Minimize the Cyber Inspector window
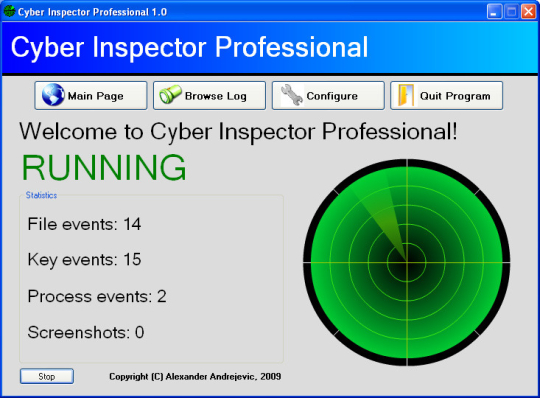 495,12
